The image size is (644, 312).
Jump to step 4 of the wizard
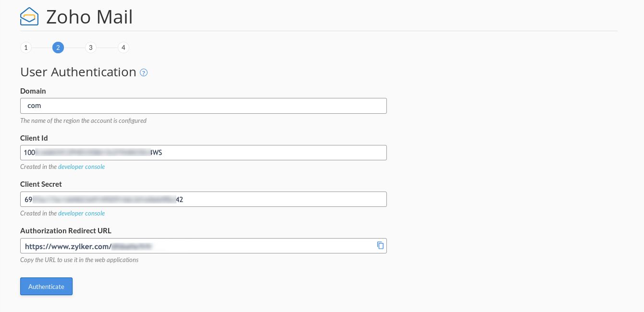coord(124,48)
